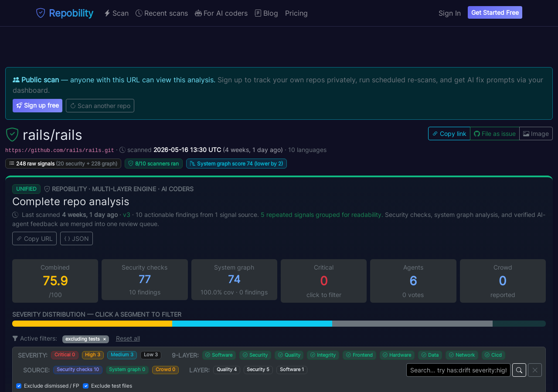This screenshot has height=392, width=558.
Task: Click the JSON button
Action: click(76, 239)
